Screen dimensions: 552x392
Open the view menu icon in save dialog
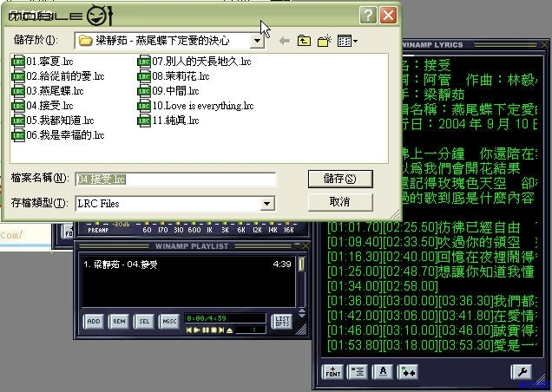(x=347, y=41)
